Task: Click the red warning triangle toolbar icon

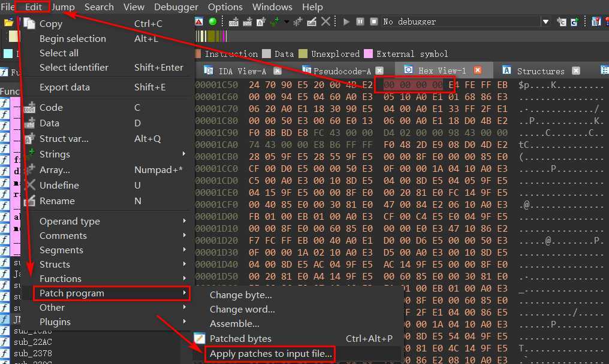Action: [199, 22]
